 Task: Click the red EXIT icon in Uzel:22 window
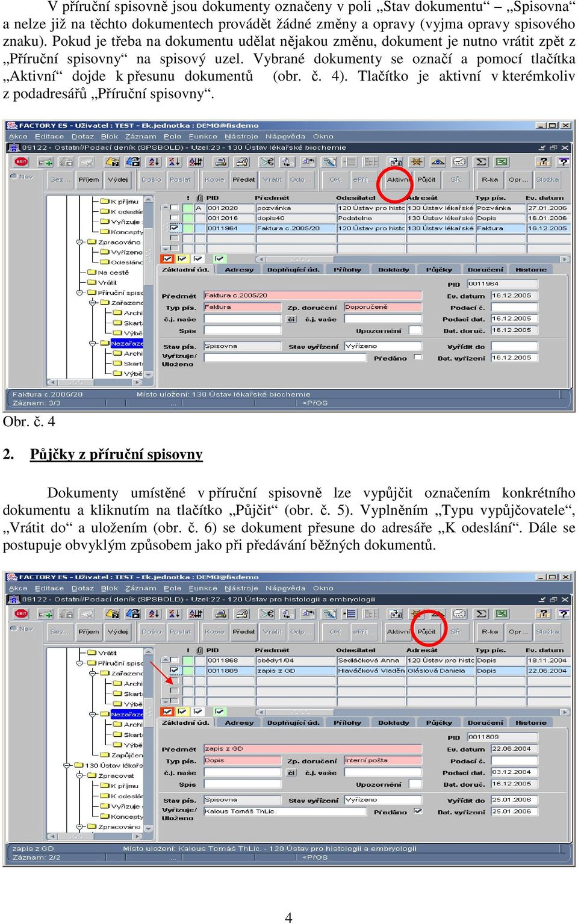21,614
